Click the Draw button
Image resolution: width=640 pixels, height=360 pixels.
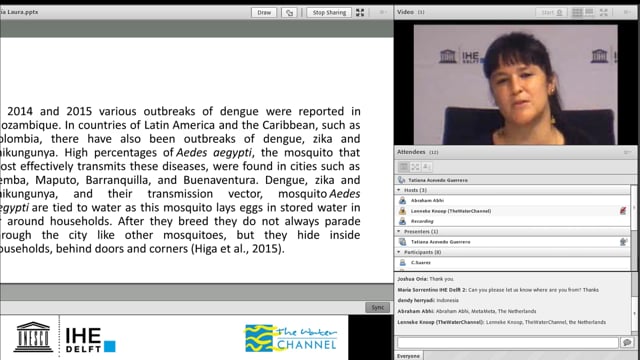pyautogui.click(x=264, y=13)
